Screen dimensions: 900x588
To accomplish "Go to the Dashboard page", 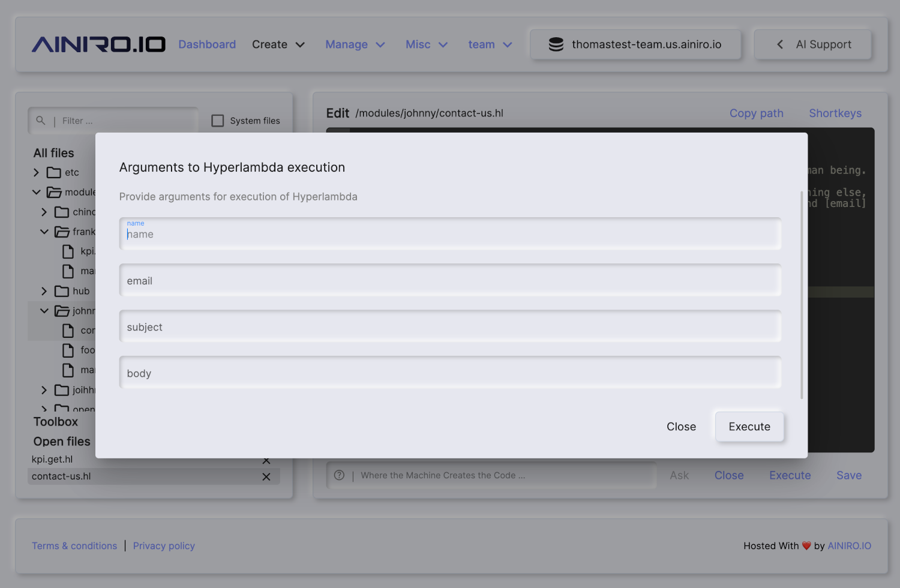I will coord(207,44).
